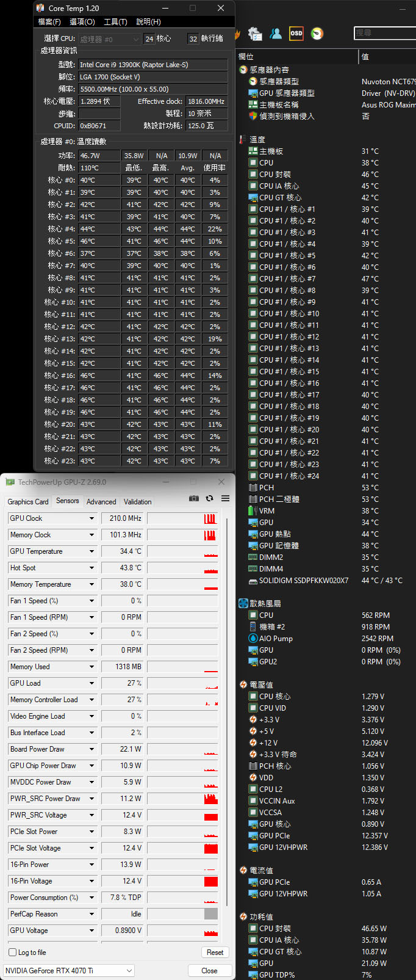Select the CPU 封裝 46.65 W row

(326, 928)
